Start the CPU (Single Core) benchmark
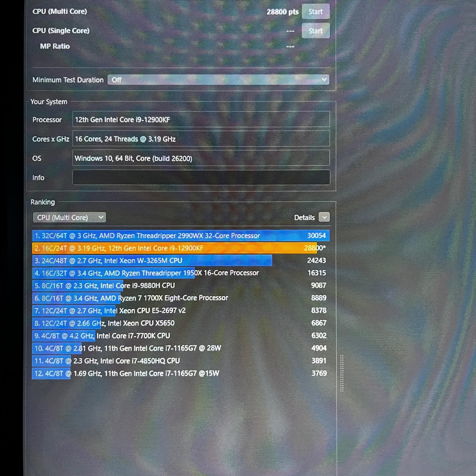The width and height of the screenshot is (476, 476). (x=316, y=31)
